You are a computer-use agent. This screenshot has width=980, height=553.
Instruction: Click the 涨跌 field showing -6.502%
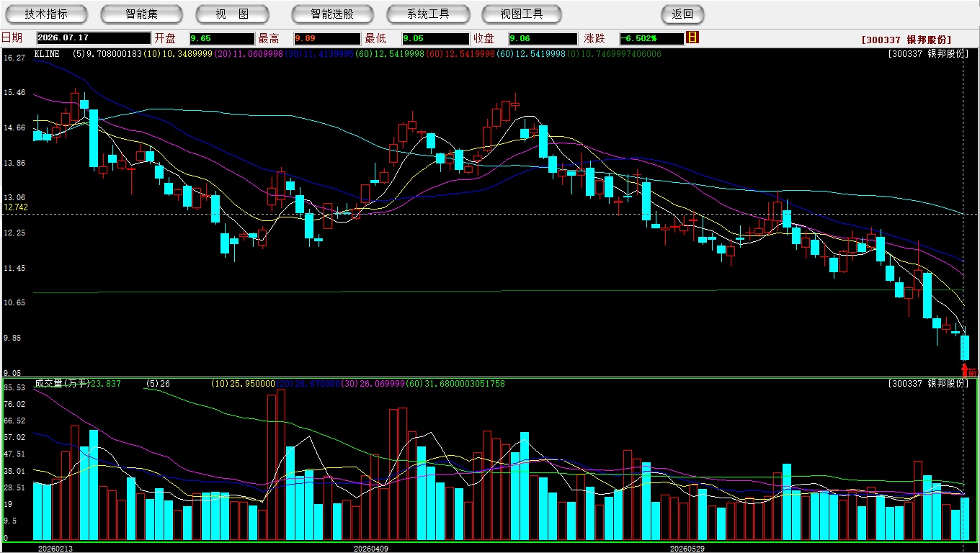(x=651, y=38)
